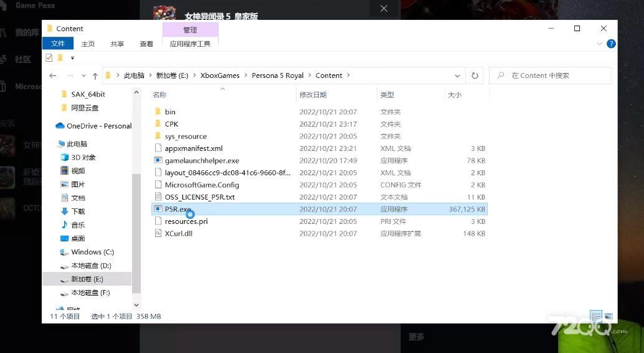The height and width of the screenshot is (353, 644).
Task: Switch to large icons view
Action: coord(608,316)
